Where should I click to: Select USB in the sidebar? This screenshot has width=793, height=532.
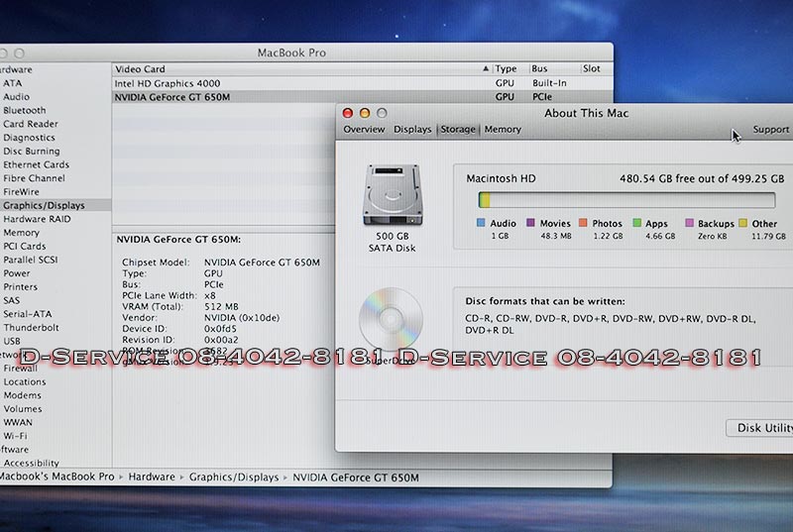pyautogui.click(x=12, y=342)
